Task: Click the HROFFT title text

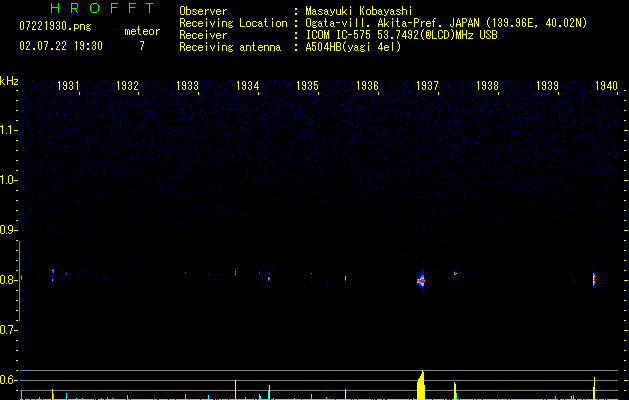Action: [103, 8]
